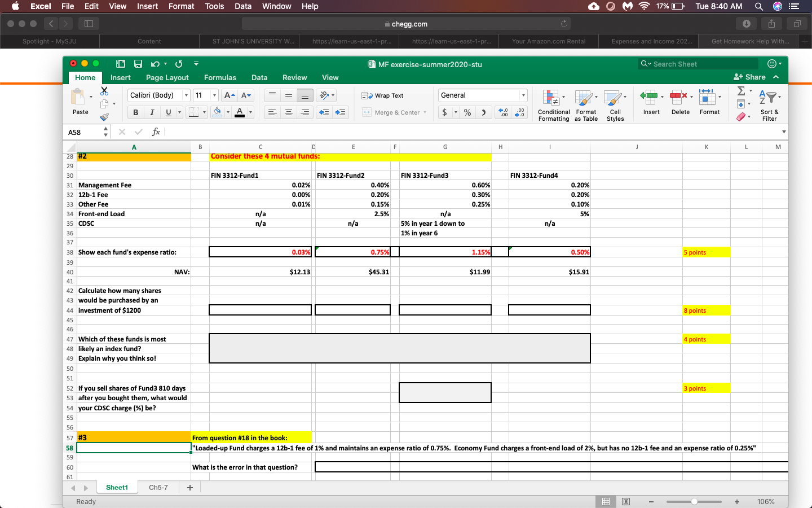
Task: Open the Insert ribbon tab
Action: (x=120, y=77)
